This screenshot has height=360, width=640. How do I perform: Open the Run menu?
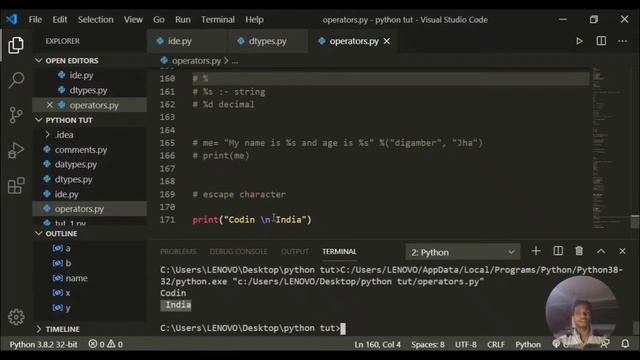click(x=182, y=20)
